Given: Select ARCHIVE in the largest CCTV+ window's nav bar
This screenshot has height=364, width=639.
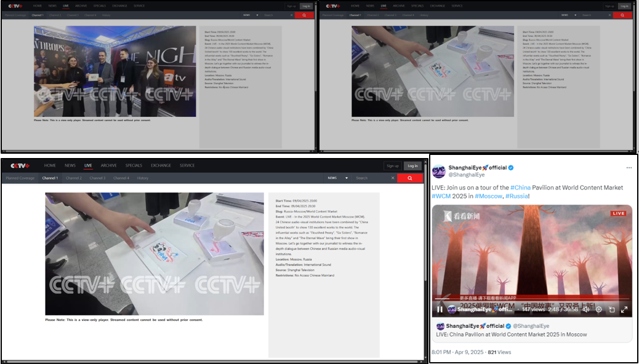Looking at the screenshot, I should click(x=109, y=165).
